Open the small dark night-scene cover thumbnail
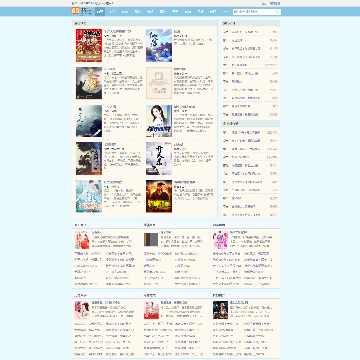Image resolution: width=360 pixels, height=360 pixels. tap(220, 310)
